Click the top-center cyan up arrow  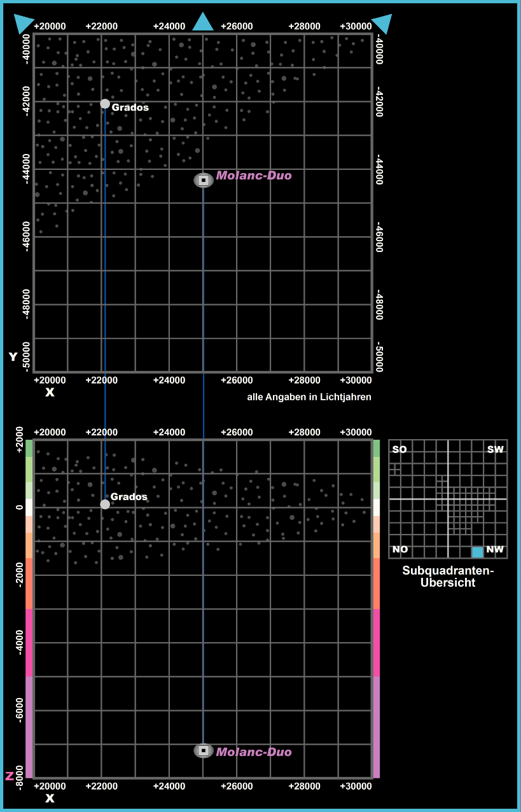click(x=203, y=23)
